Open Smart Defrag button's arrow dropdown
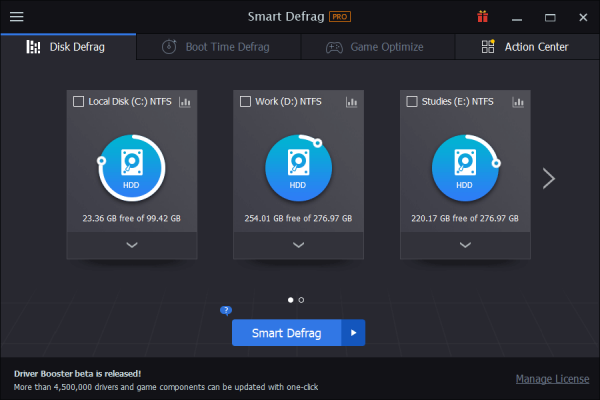 pos(353,333)
